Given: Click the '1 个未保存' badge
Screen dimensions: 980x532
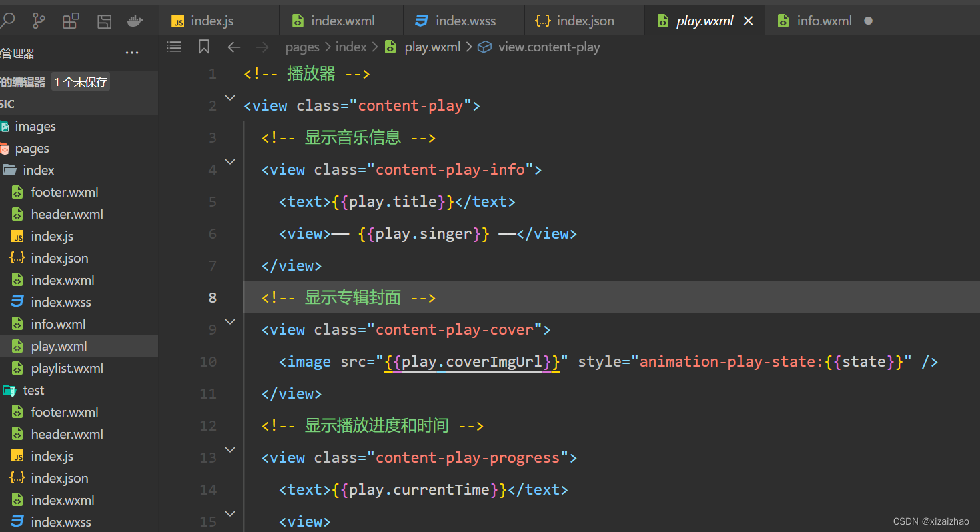Looking at the screenshot, I should click(x=81, y=82).
